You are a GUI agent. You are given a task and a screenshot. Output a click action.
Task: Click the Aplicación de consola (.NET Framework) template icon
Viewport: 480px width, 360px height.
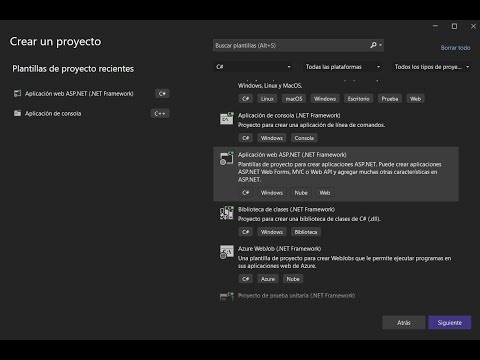pyautogui.click(x=227, y=119)
